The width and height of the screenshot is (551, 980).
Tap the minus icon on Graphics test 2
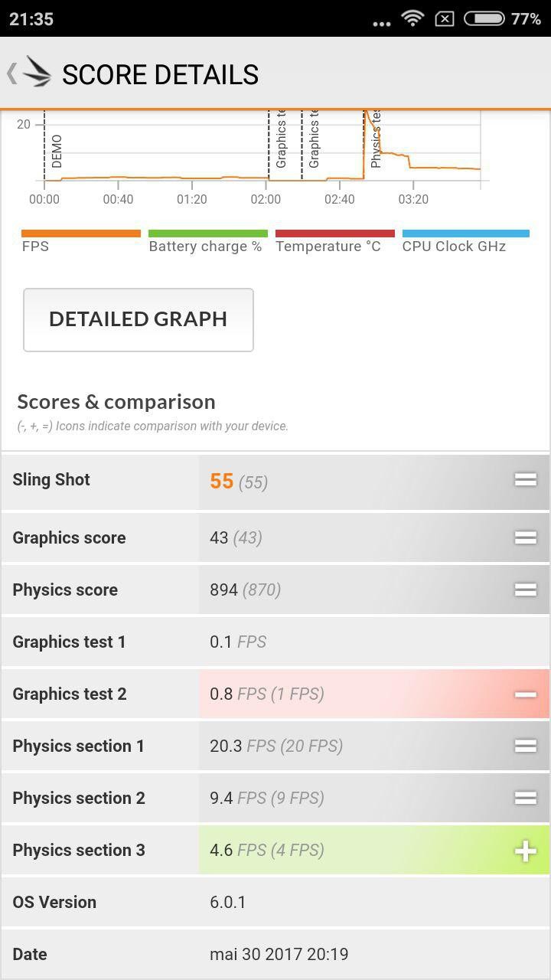[x=525, y=694]
